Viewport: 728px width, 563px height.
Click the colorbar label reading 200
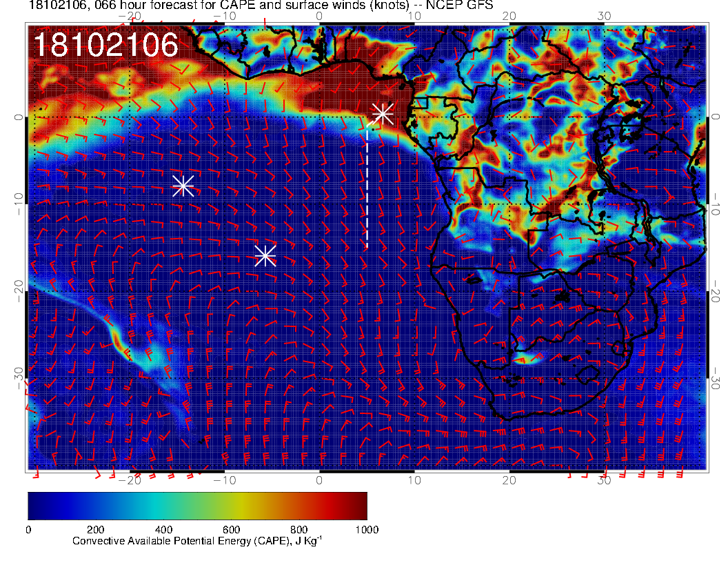click(x=96, y=530)
